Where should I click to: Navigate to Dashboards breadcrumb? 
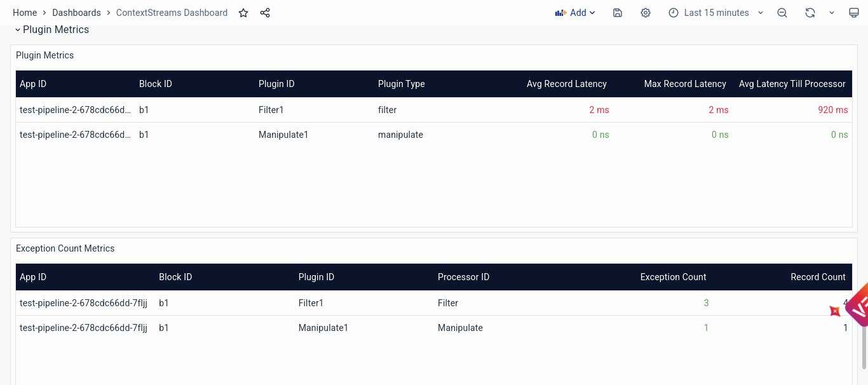click(76, 13)
